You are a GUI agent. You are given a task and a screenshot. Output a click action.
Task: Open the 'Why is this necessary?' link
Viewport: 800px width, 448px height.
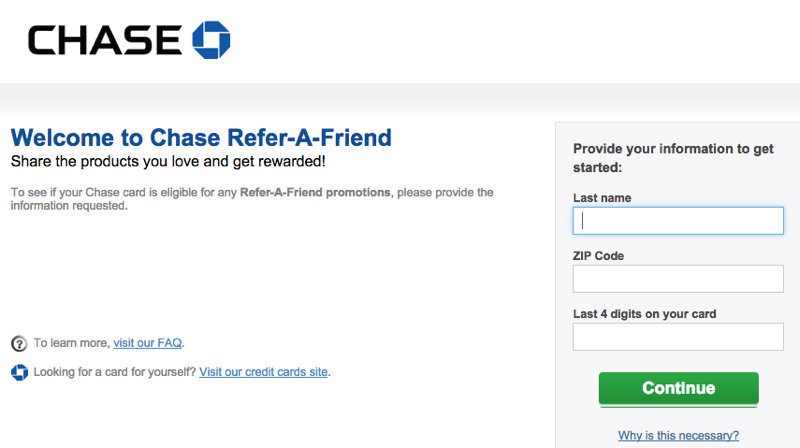click(x=679, y=435)
